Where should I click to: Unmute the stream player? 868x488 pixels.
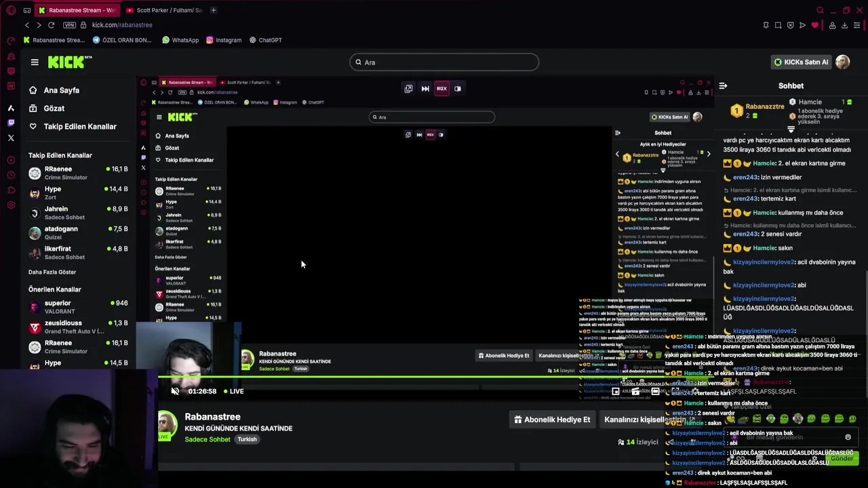click(x=175, y=391)
